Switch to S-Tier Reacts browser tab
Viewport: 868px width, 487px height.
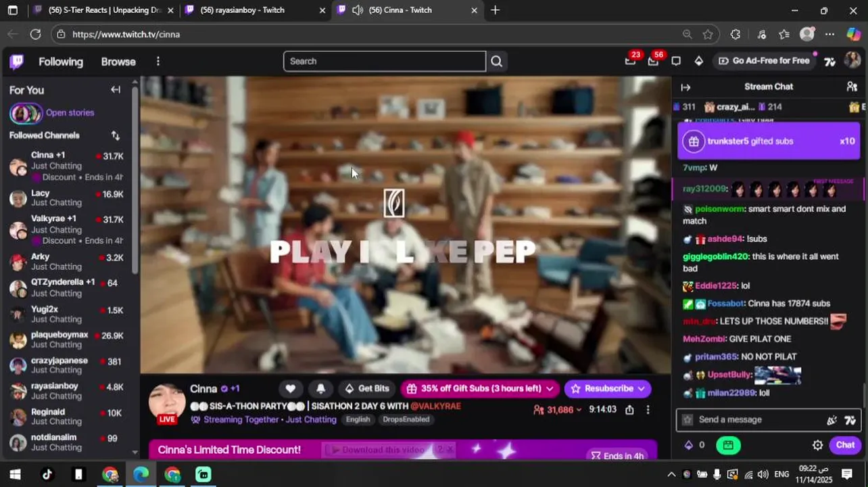pyautogui.click(x=105, y=10)
